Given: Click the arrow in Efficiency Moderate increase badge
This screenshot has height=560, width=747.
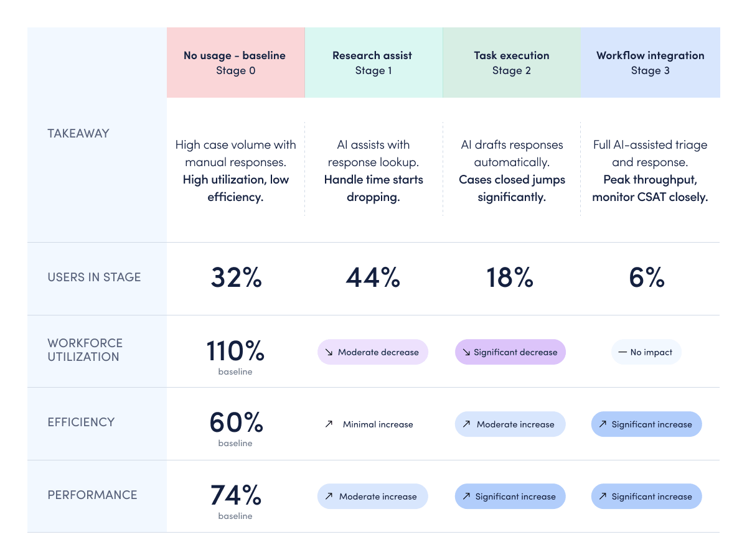Looking at the screenshot, I should [x=466, y=424].
